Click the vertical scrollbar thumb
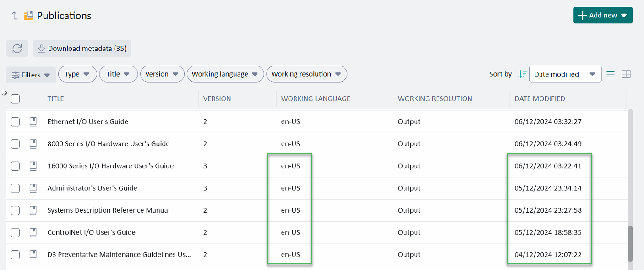 tap(630, 243)
